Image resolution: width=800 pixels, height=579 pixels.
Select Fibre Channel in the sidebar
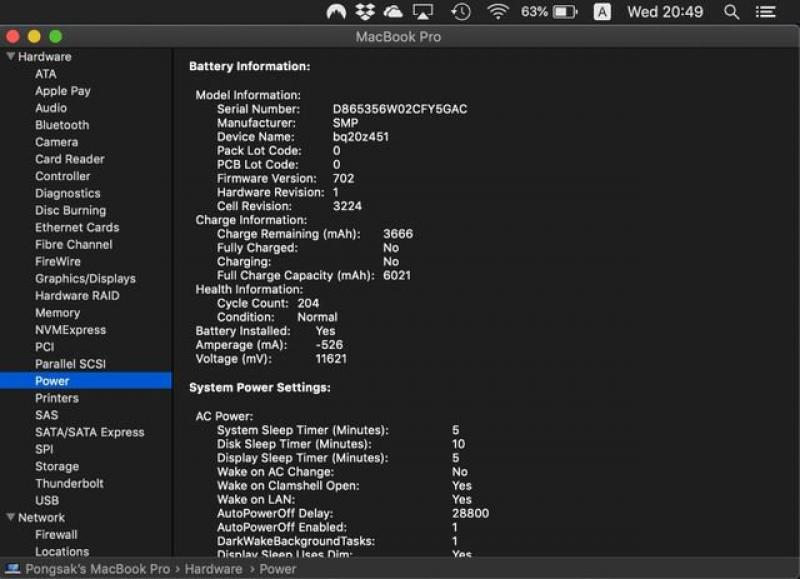pyautogui.click(x=74, y=244)
